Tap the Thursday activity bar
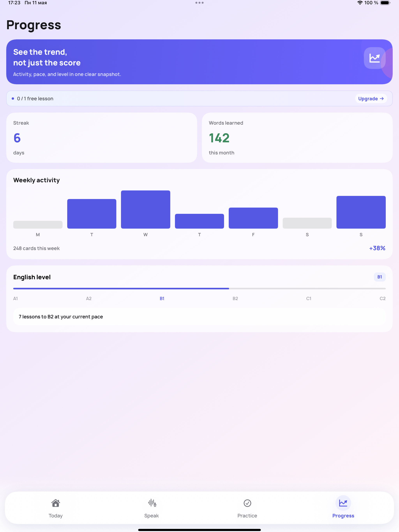 click(199, 221)
